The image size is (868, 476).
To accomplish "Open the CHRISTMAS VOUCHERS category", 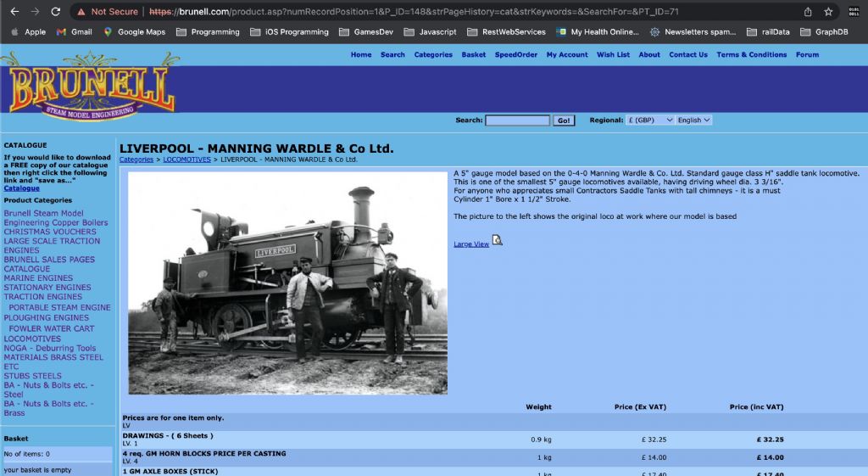I will pyautogui.click(x=50, y=232).
